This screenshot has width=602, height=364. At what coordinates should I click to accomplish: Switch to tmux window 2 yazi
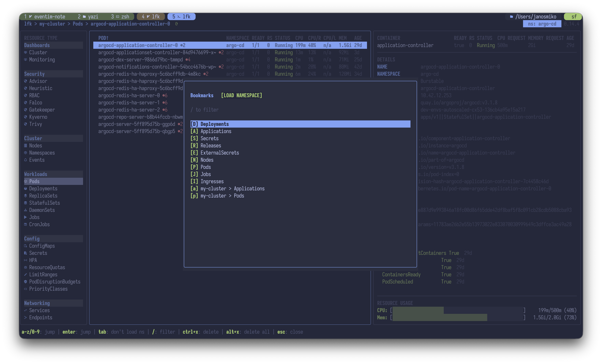(88, 17)
